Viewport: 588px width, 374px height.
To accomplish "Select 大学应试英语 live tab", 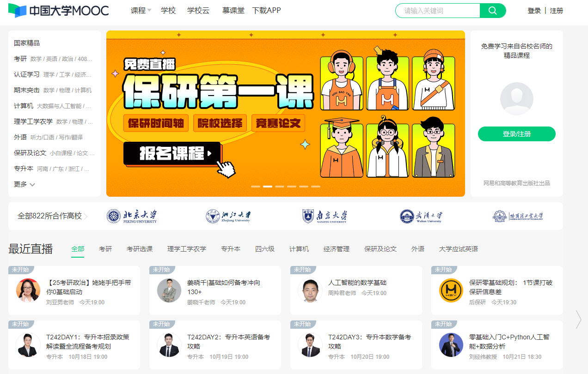I will point(459,249).
